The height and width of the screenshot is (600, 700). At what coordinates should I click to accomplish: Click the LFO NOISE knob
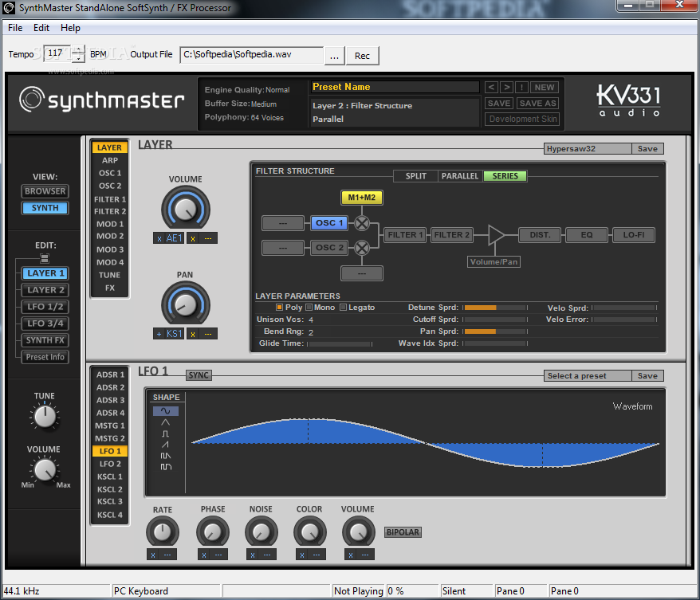pyautogui.click(x=262, y=532)
